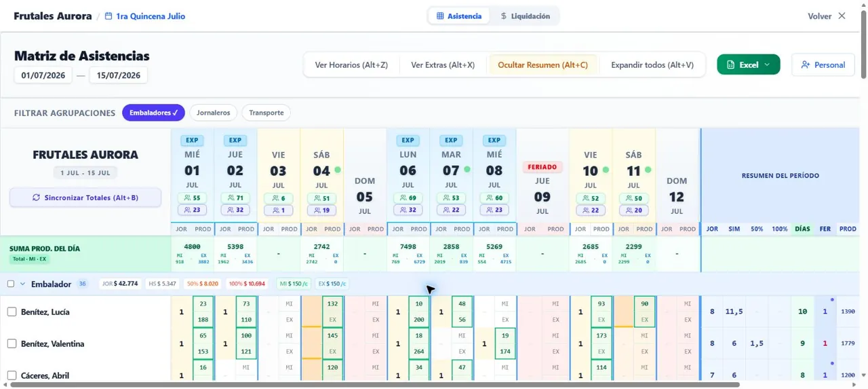
Task: Click the HS $ 5.347 rate chip
Action: (x=163, y=284)
